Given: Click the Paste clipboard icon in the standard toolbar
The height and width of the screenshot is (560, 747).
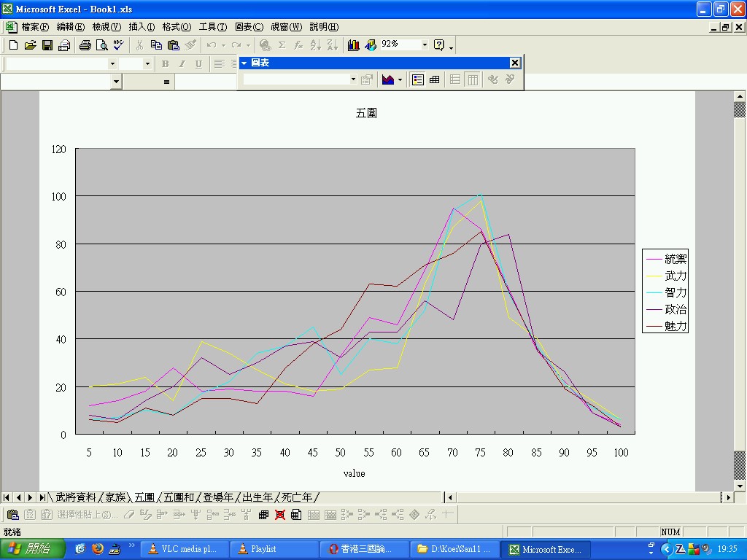Looking at the screenshot, I should (x=174, y=45).
